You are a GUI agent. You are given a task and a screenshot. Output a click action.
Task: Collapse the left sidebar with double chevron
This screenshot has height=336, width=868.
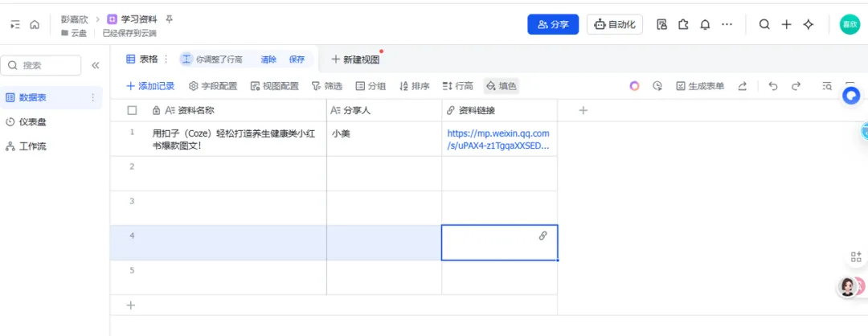click(x=95, y=65)
